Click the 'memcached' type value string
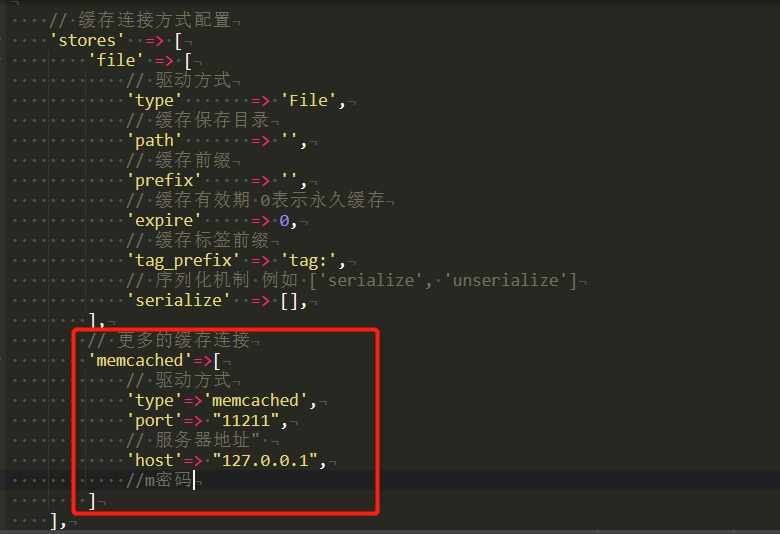Image resolution: width=780 pixels, height=534 pixels. pyautogui.click(x=256, y=401)
